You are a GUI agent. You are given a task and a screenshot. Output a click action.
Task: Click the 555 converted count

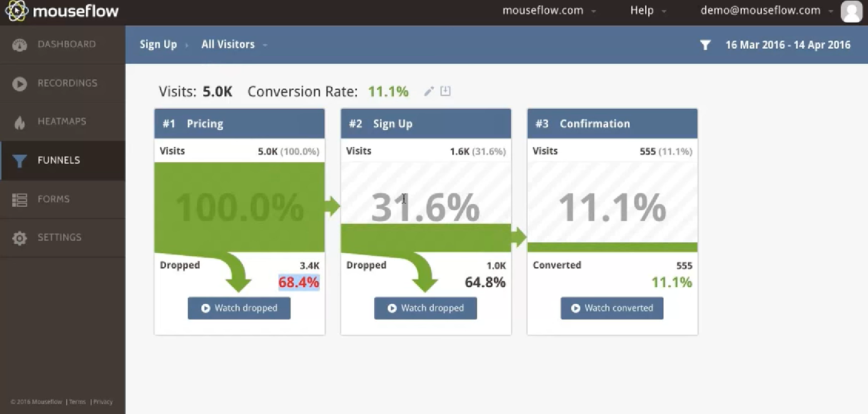point(684,266)
